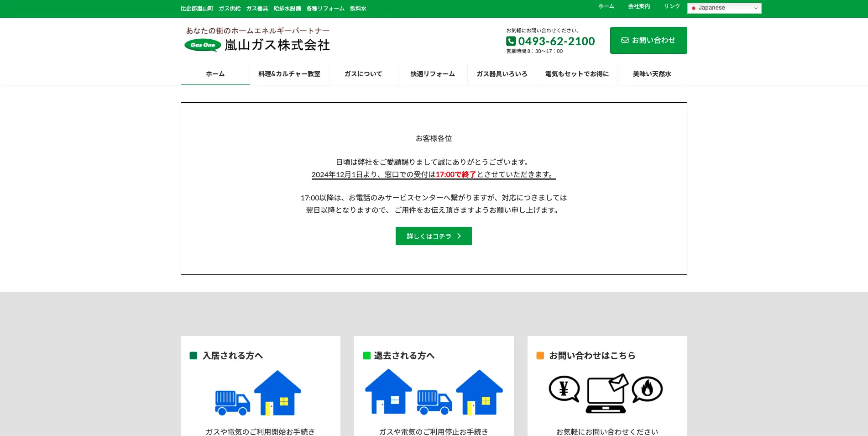Follow the リンク link in top bar
This screenshot has width=868, height=436.
click(672, 6)
